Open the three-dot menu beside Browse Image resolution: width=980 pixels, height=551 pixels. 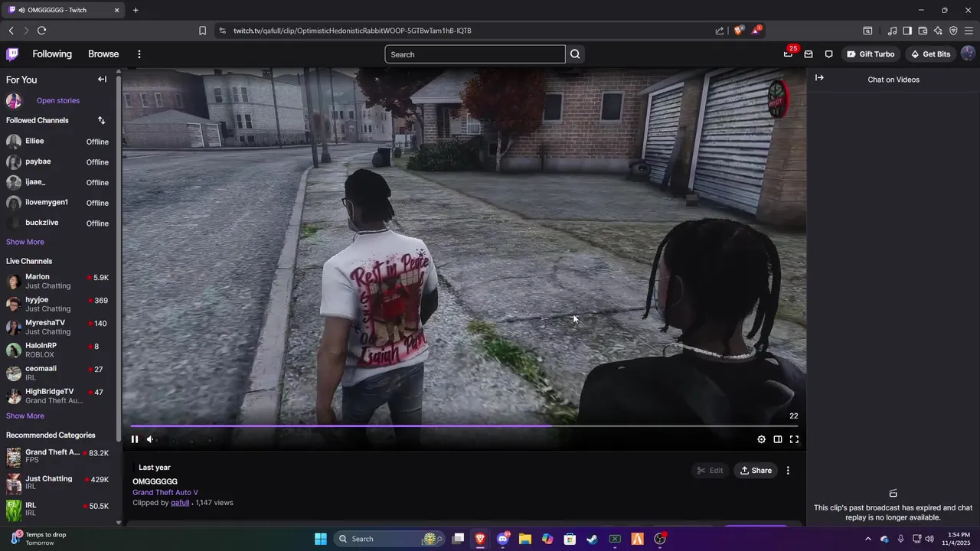[x=139, y=54]
